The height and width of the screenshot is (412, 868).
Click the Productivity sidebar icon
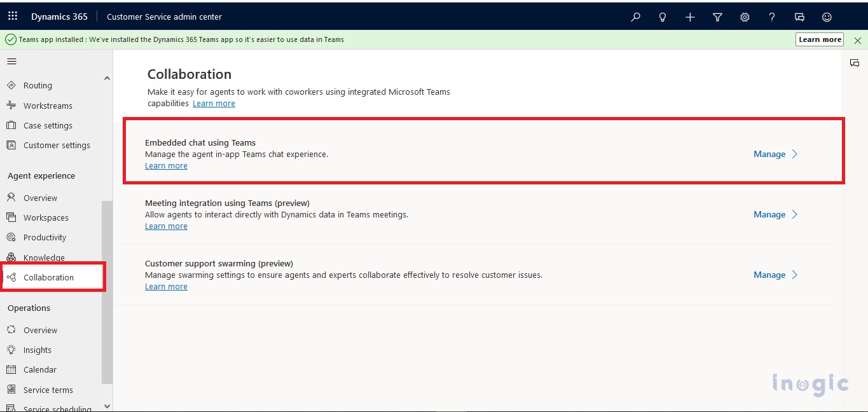[x=11, y=237]
